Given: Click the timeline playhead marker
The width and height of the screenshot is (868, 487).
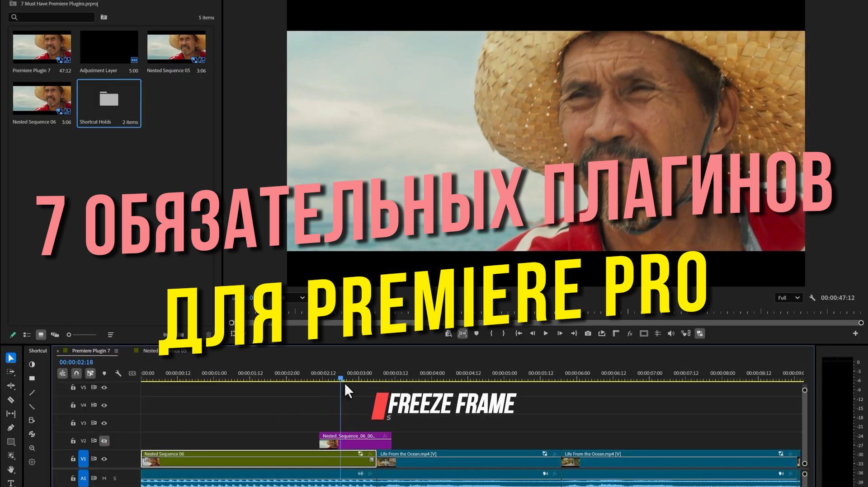Looking at the screenshot, I should (x=340, y=378).
